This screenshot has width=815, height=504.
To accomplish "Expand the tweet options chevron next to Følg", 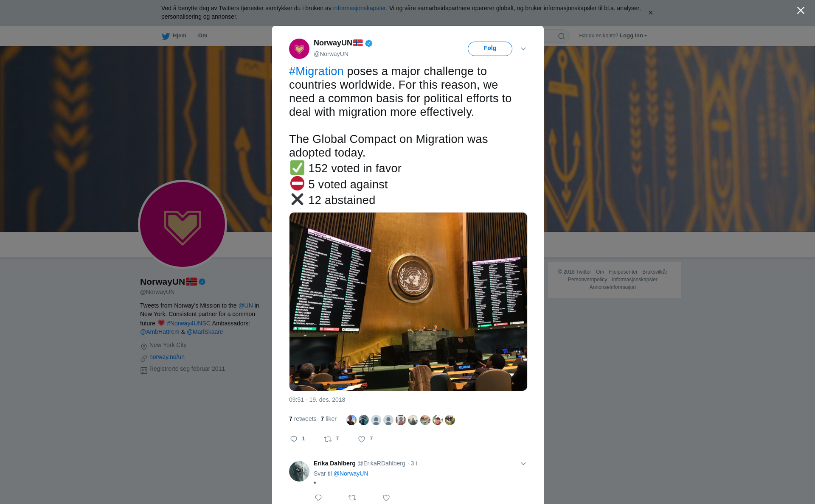I will [523, 49].
